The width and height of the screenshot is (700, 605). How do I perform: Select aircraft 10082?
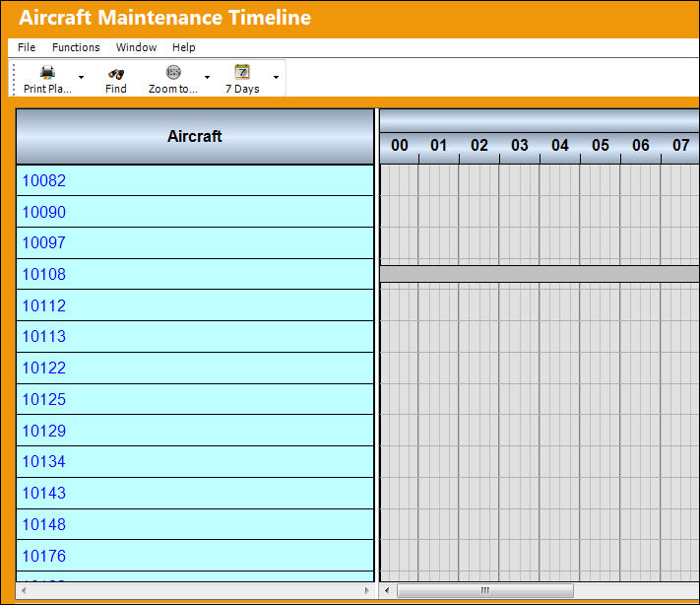click(x=195, y=180)
